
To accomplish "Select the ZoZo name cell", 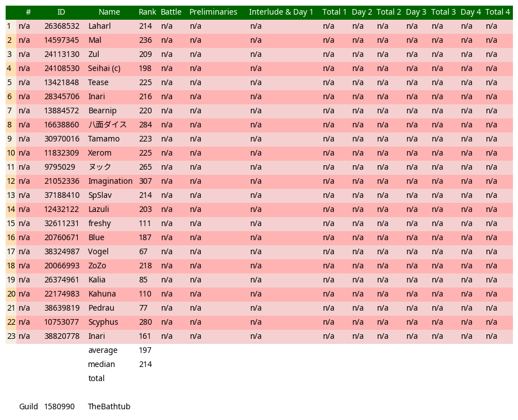I will pyautogui.click(x=97, y=266).
